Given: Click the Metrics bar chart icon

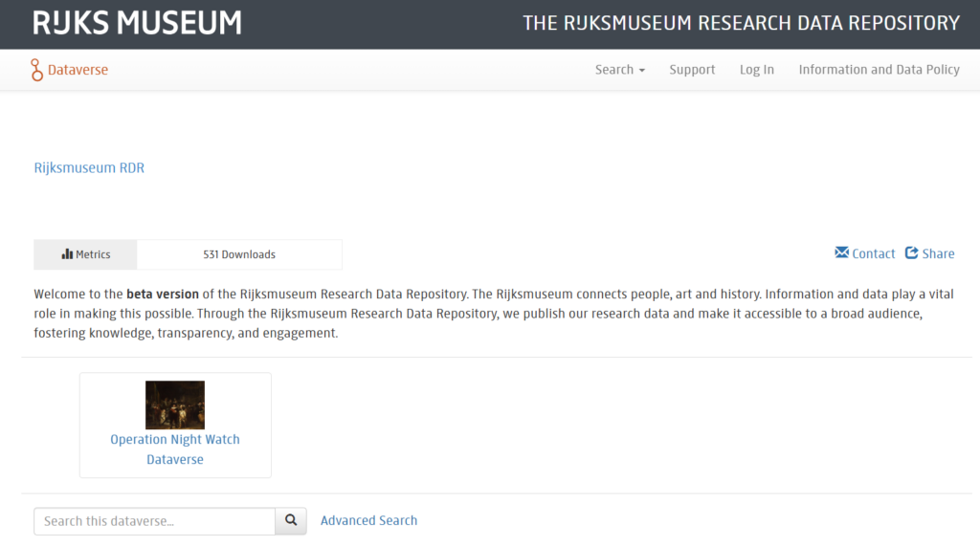Looking at the screenshot, I should coord(67,253).
